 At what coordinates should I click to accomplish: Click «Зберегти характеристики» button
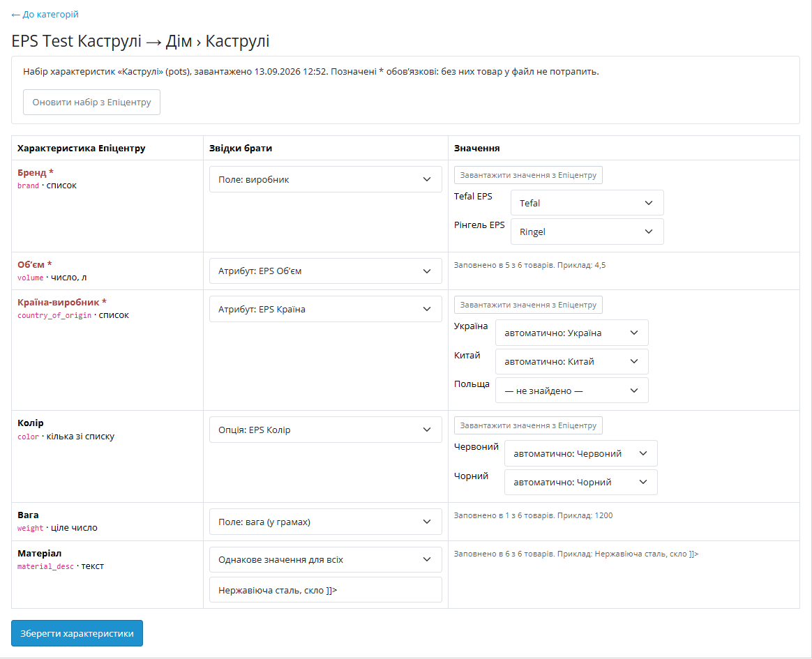[x=77, y=633]
